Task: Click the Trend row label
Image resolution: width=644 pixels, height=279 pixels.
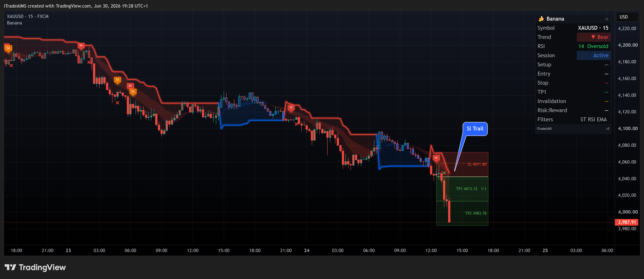Action: [544, 37]
